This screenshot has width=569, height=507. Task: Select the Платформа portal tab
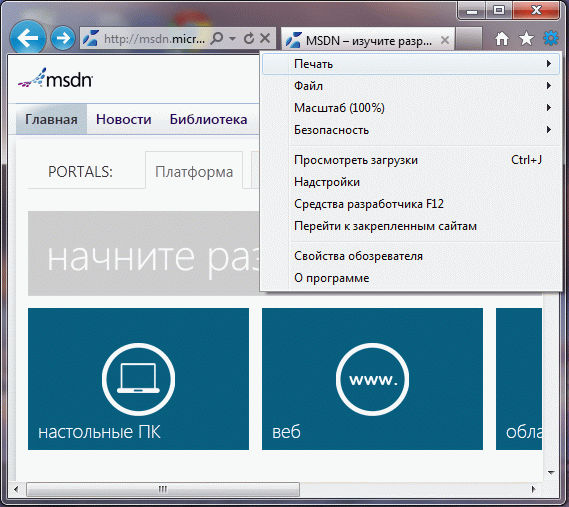[194, 171]
